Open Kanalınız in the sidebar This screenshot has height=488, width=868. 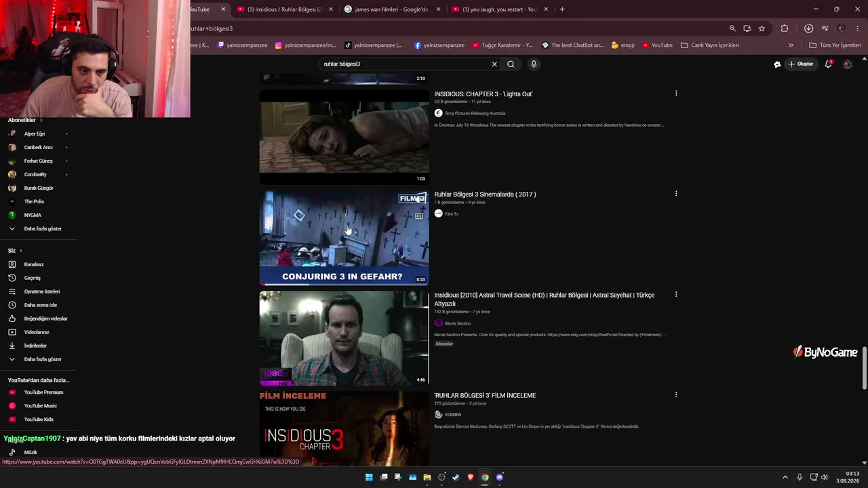tap(34, 264)
